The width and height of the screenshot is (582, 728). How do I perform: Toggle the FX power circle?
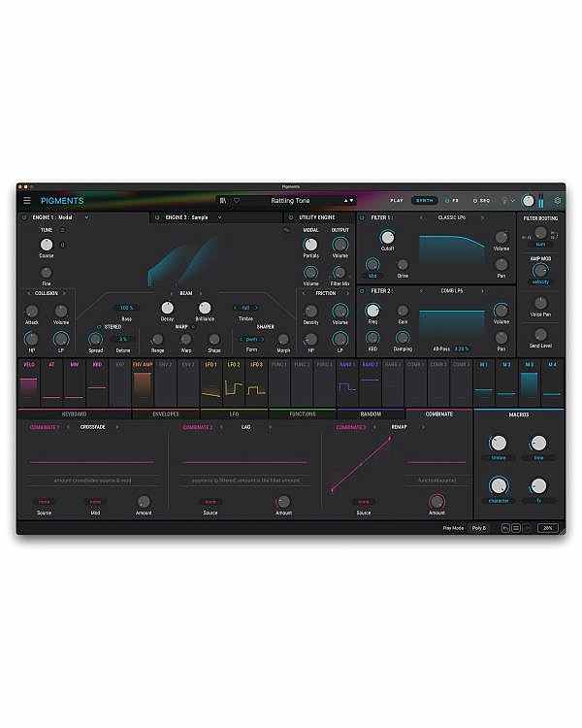pyautogui.click(x=447, y=201)
